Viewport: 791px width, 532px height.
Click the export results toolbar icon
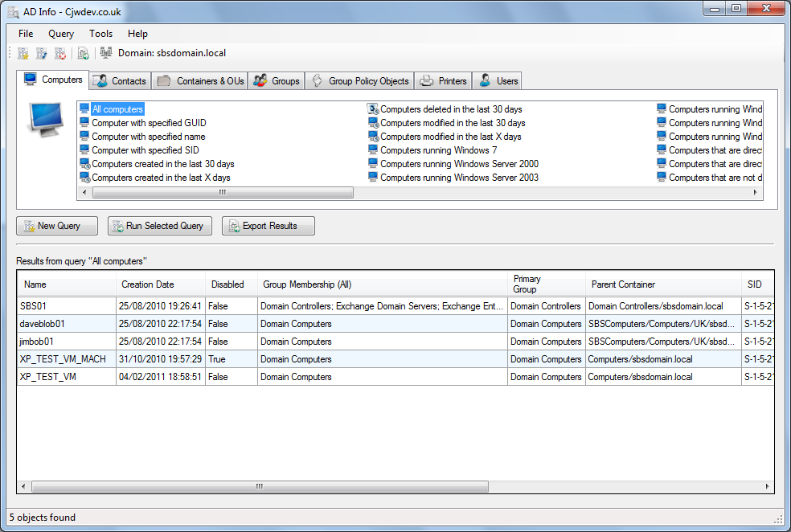coord(84,53)
